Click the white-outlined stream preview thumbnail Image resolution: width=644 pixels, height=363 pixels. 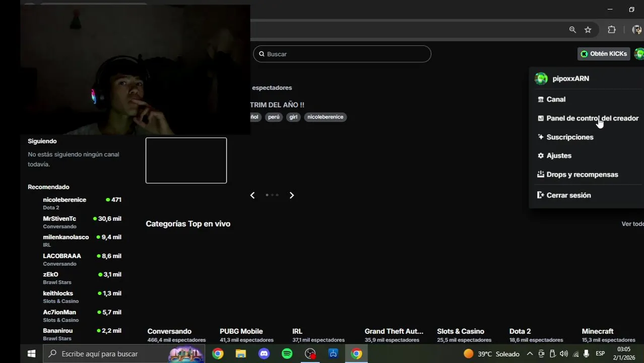point(186,160)
